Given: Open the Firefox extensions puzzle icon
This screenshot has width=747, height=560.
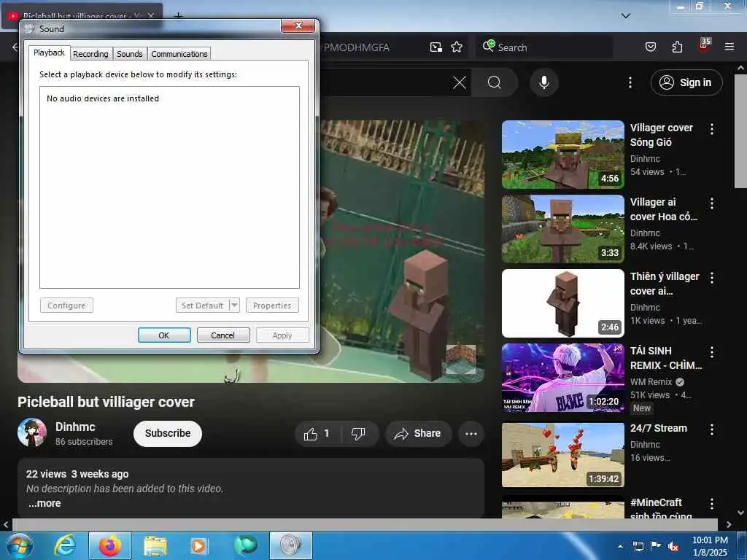Looking at the screenshot, I should pyautogui.click(x=677, y=47).
